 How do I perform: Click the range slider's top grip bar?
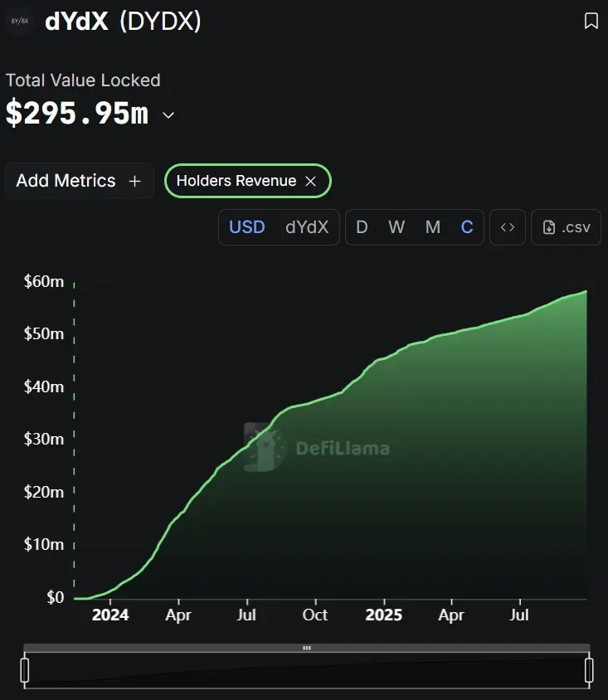(307, 648)
